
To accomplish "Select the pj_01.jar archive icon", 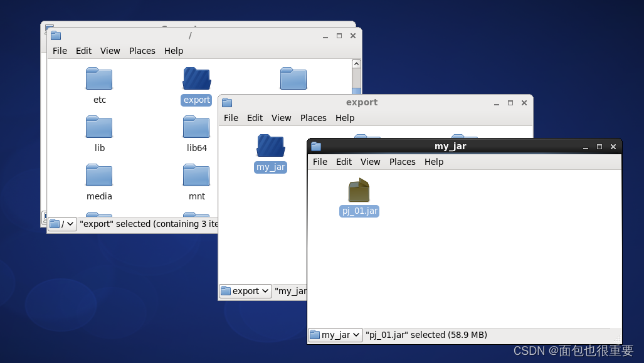I will point(359,190).
